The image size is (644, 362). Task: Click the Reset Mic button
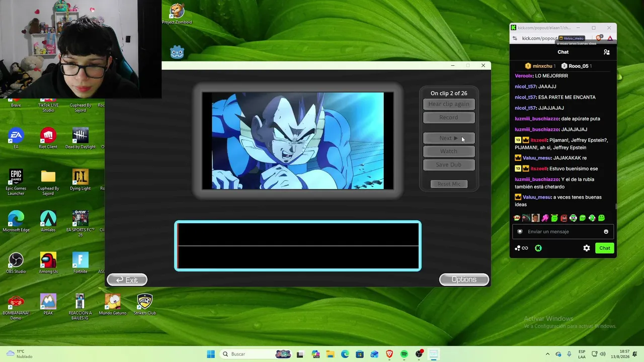[x=449, y=184]
